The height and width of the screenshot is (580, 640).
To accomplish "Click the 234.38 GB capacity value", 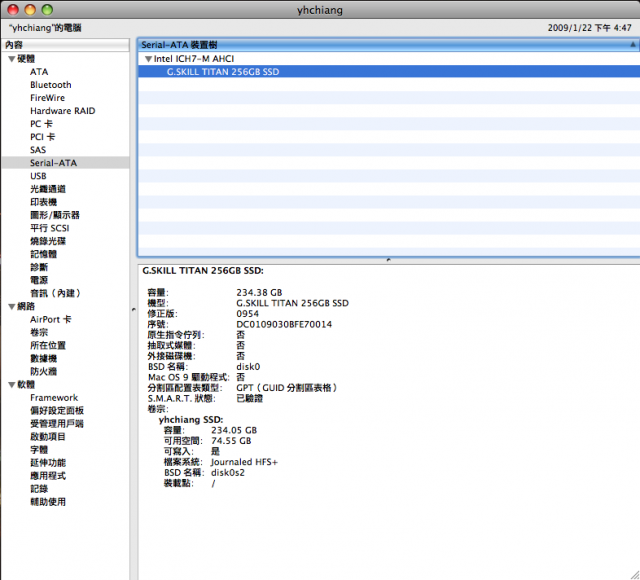I will click(x=259, y=293).
